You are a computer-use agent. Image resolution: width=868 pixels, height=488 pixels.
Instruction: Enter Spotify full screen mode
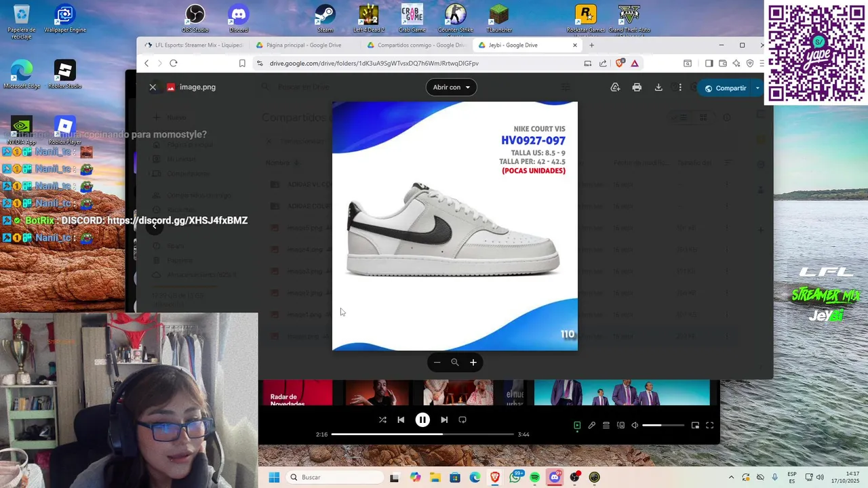pyautogui.click(x=709, y=426)
